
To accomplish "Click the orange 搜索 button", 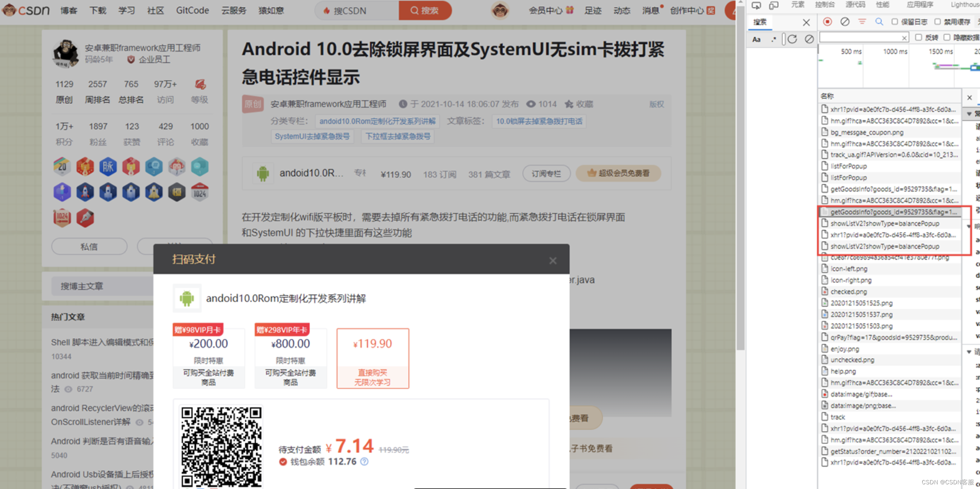I will 425,11.
